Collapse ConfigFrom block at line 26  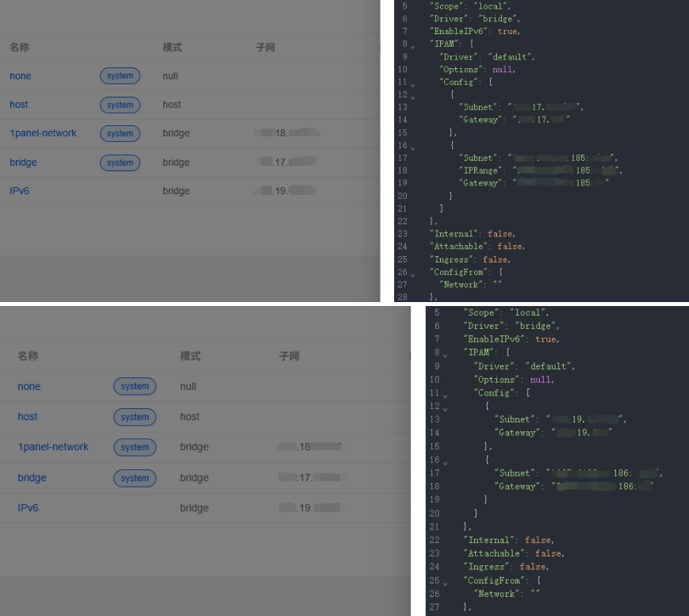click(x=412, y=274)
